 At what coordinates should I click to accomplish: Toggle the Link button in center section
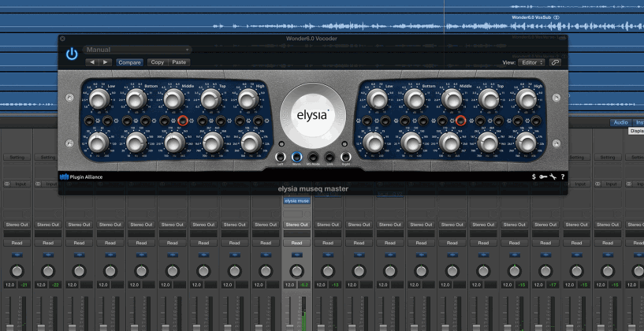pyautogui.click(x=329, y=157)
